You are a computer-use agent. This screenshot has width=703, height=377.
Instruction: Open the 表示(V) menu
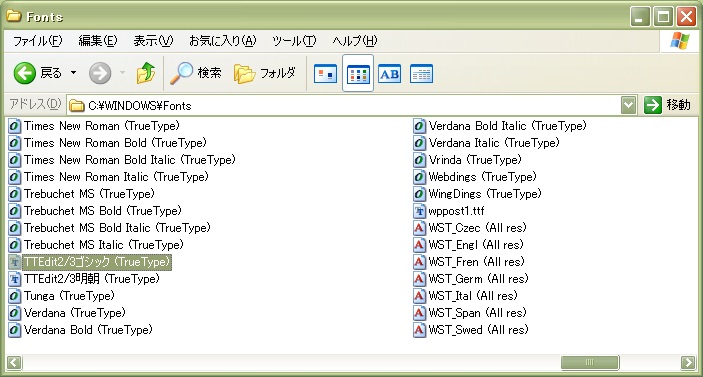tap(153, 41)
